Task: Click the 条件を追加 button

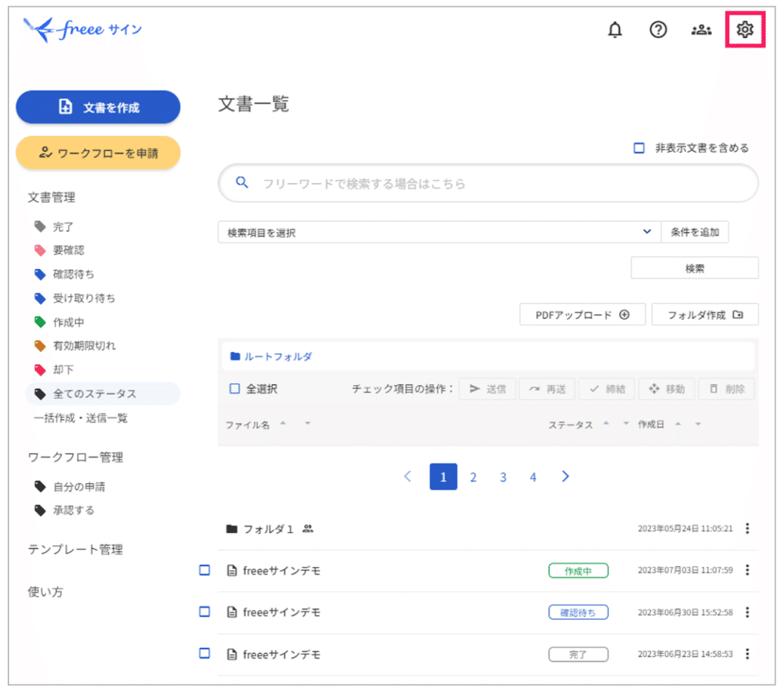Action: click(695, 232)
